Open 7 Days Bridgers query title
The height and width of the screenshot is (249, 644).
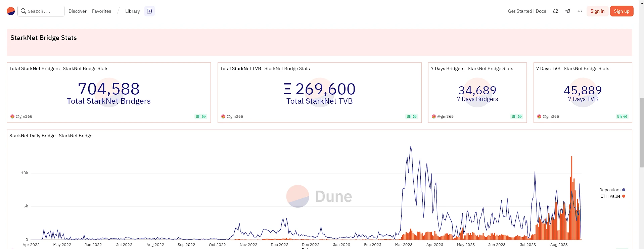(448, 68)
